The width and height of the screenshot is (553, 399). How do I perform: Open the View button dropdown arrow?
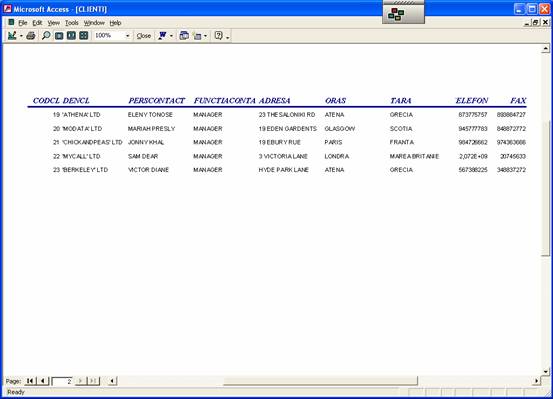point(21,36)
